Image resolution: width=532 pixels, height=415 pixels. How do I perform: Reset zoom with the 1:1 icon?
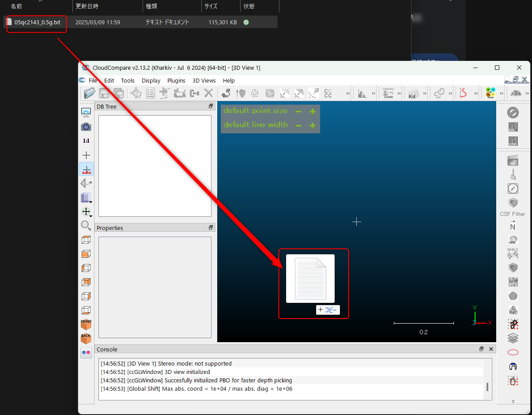coord(86,141)
